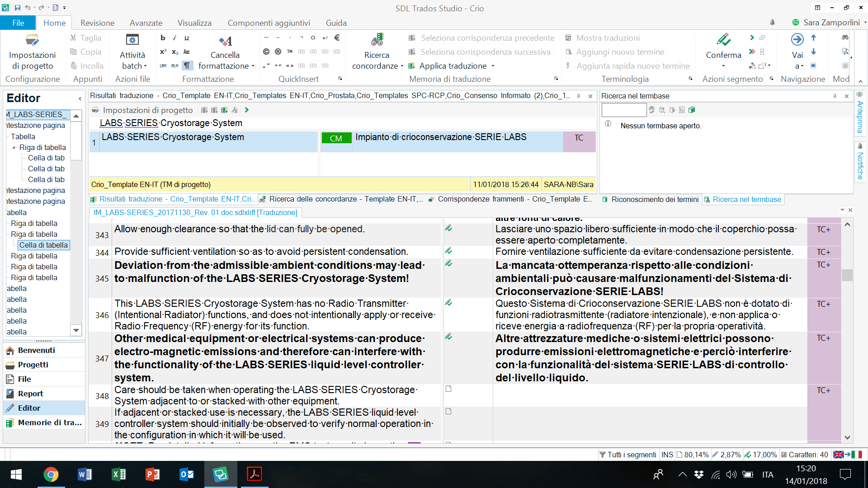Open Applica traduzione dropdown arrow
Screen dimensions: 868x488
493,66
